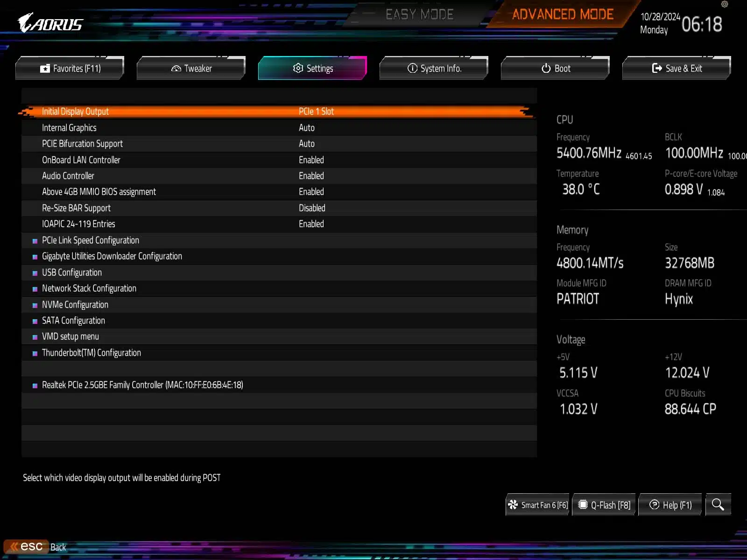The image size is (747, 560).
Task: Switch to Easy Mode
Action: [419, 14]
